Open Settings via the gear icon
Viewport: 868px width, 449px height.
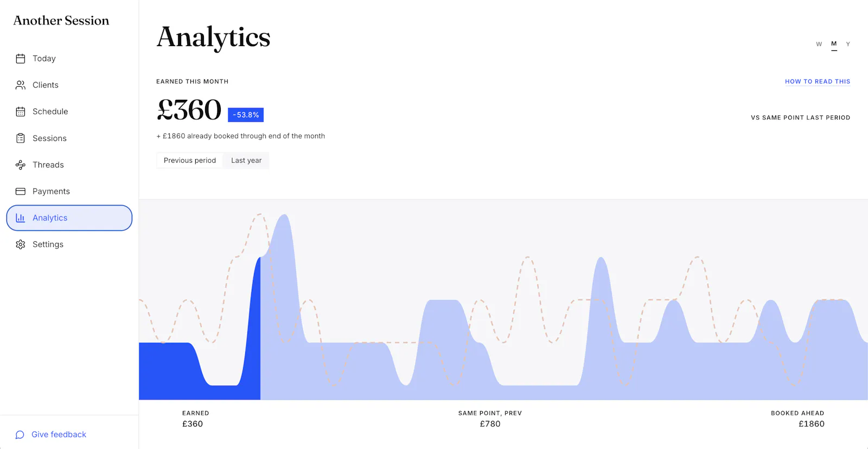[x=21, y=245]
